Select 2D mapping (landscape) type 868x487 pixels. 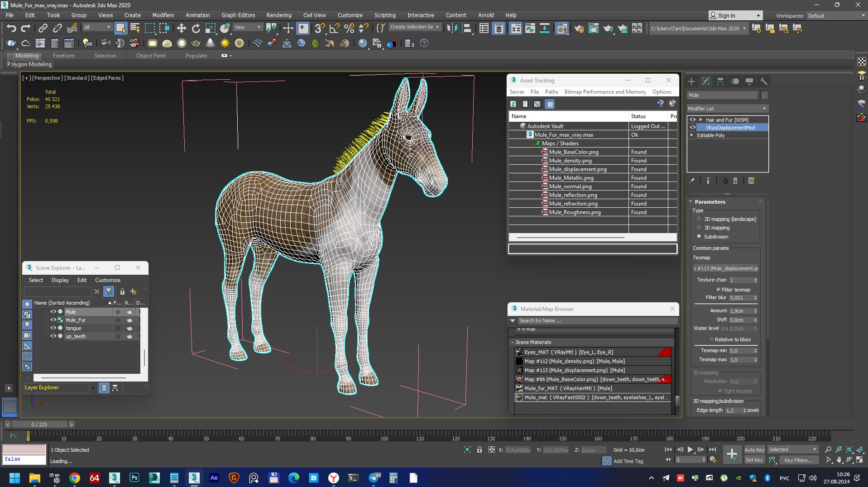(x=699, y=219)
